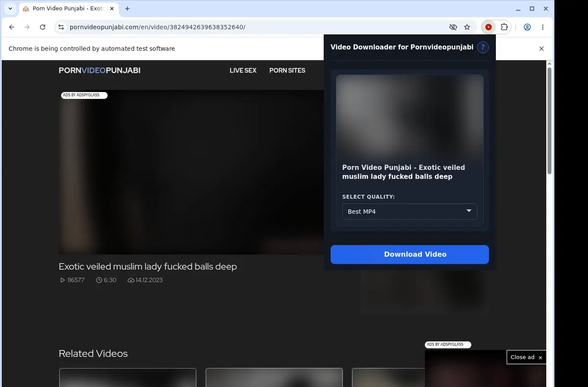Click the main video player area
This screenshot has width=588, height=387.
[x=191, y=172]
